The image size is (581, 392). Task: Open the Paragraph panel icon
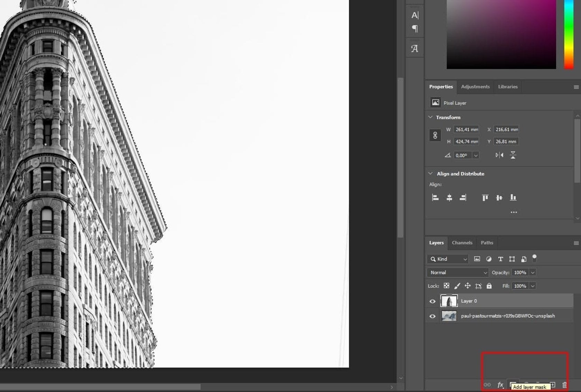415,29
